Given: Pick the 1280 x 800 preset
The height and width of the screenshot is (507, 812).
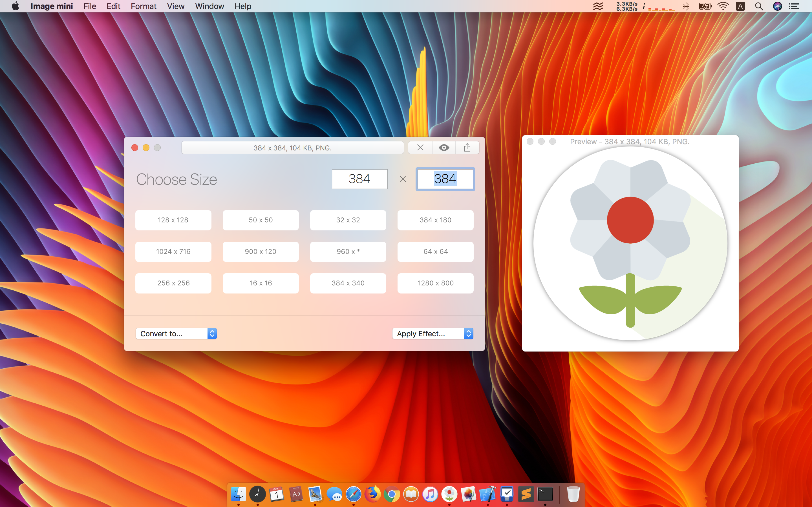Looking at the screenshot, I should [435, 283].
